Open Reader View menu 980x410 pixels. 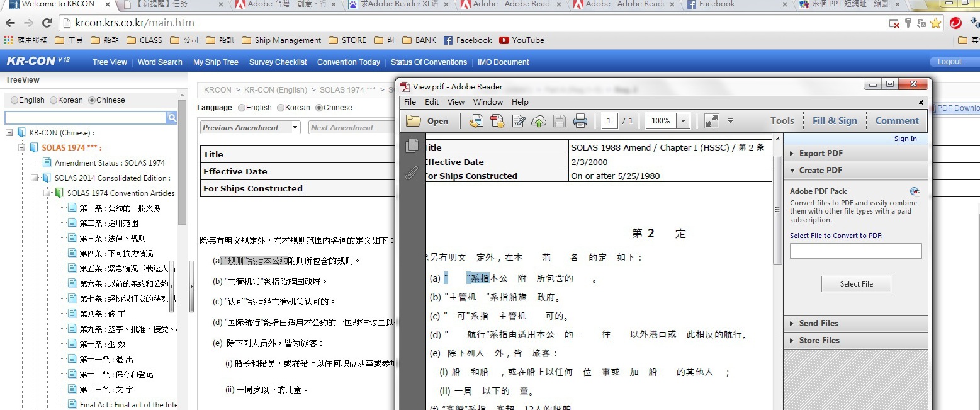[x=456, y=102]
